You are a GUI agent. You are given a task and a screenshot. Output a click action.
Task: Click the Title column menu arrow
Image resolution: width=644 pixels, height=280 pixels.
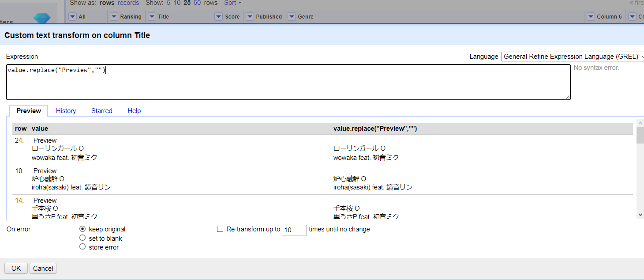pyautogui.click(x=152, y=17)
